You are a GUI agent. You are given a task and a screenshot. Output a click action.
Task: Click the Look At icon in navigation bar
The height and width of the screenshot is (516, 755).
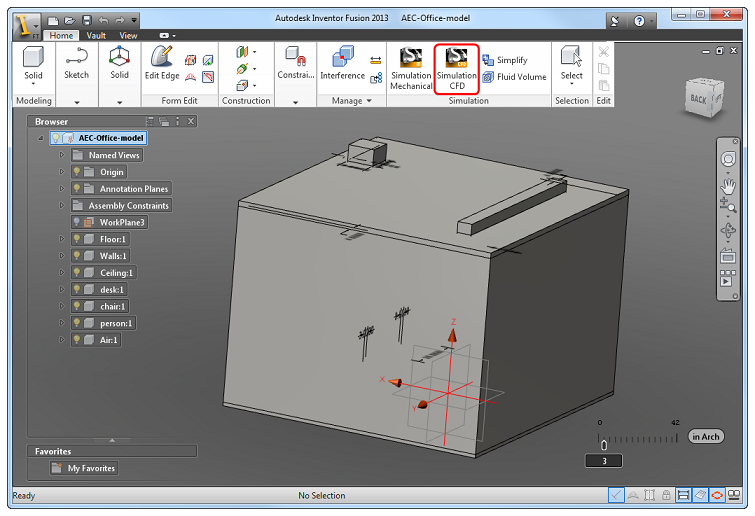click(728, 255)
